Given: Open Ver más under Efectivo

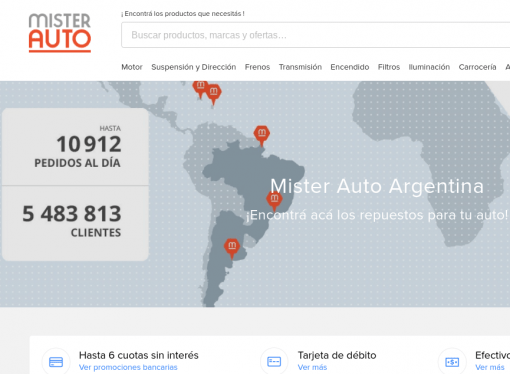Looking at the screenshot, I should (490, 367).
